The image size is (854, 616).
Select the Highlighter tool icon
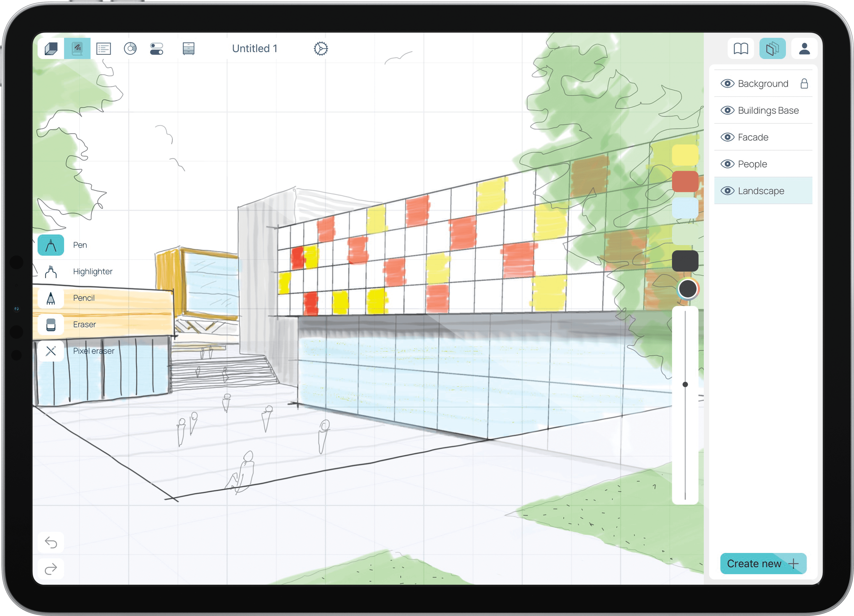pos(51,272)
